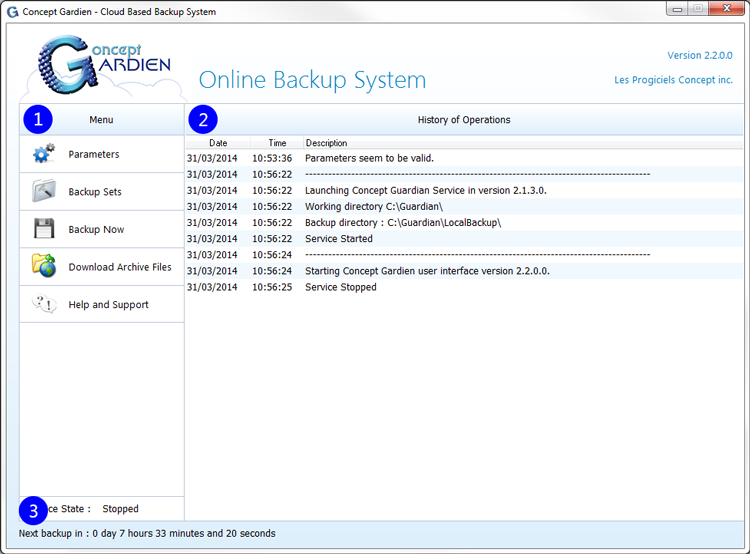Select the 'Service Stopped' history entry
Image resolution: width=750 pixels, height=554 pixels.
(x=340, y=287)
